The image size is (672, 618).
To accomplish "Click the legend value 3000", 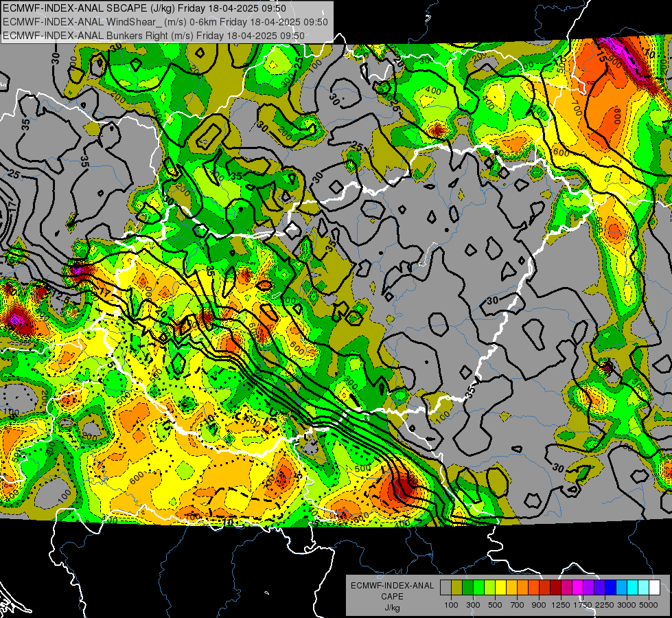I will pos(627,605).
